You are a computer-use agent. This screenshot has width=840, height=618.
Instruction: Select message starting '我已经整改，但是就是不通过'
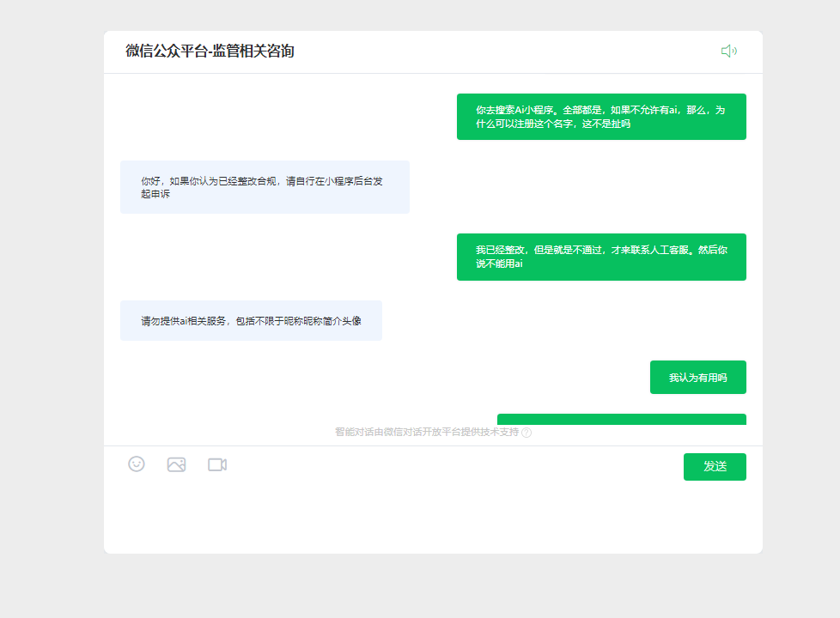tap(601, 257)
